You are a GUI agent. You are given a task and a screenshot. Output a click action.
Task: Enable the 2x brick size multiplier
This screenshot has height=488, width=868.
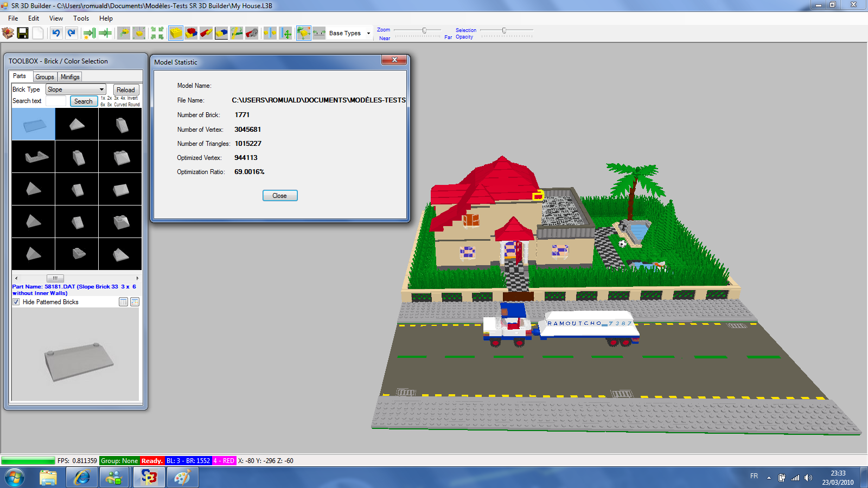click(x=110, y=98)
